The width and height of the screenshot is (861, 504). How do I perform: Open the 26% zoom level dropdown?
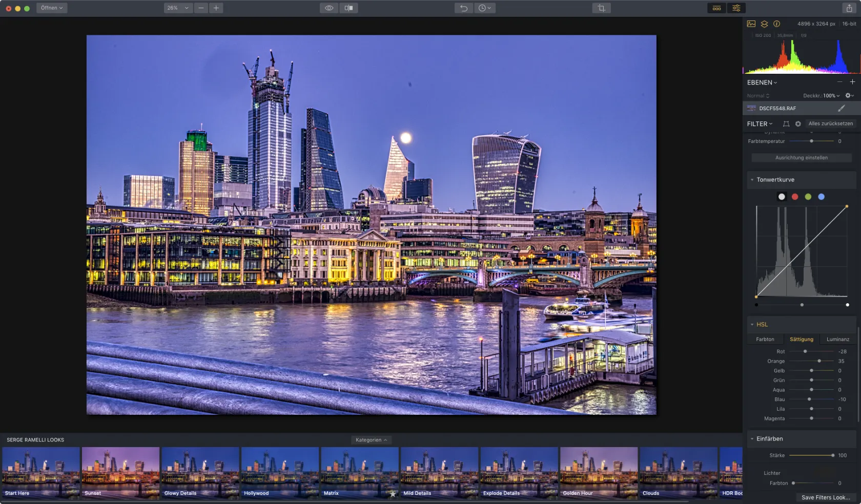177,8
